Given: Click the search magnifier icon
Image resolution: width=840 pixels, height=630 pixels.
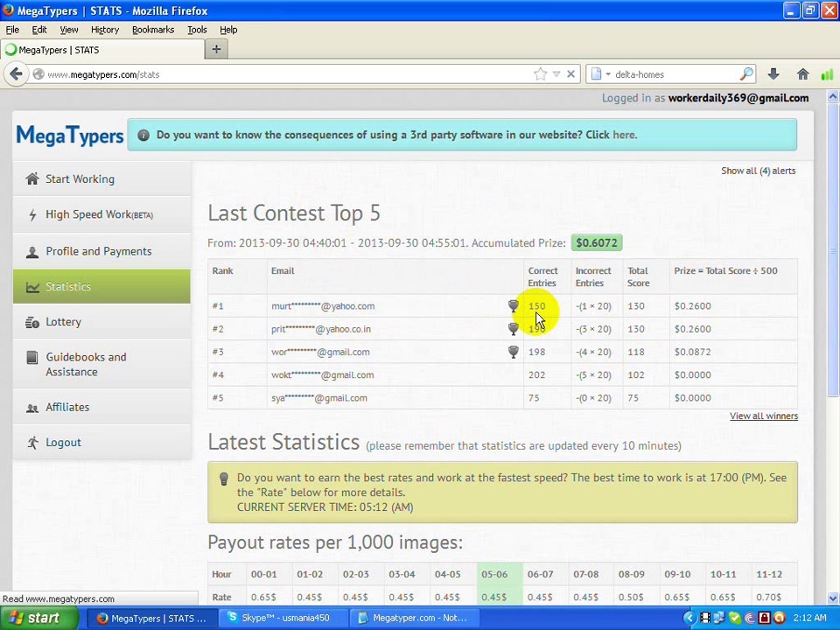Looking at the screenshot, I should click(746, 74).
